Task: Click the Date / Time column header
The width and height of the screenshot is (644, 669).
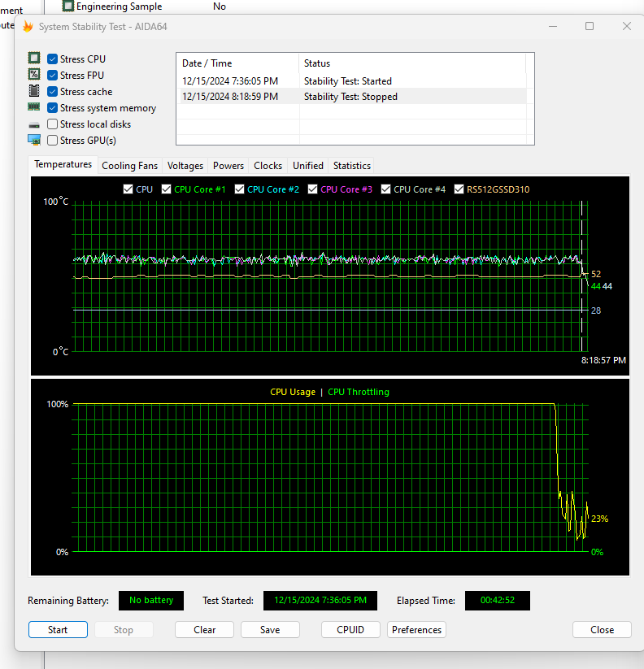Action: (237, 63)
